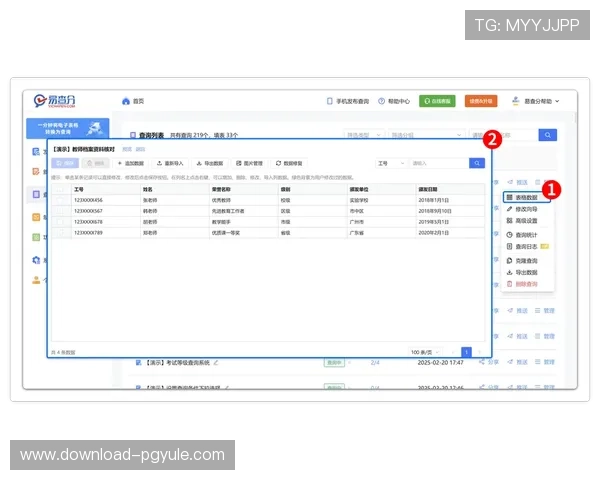Check the row checkbox for 123XXXX456
Viewport: 600px width, 480px height.
pyautogui.click(x=62, y=199)
